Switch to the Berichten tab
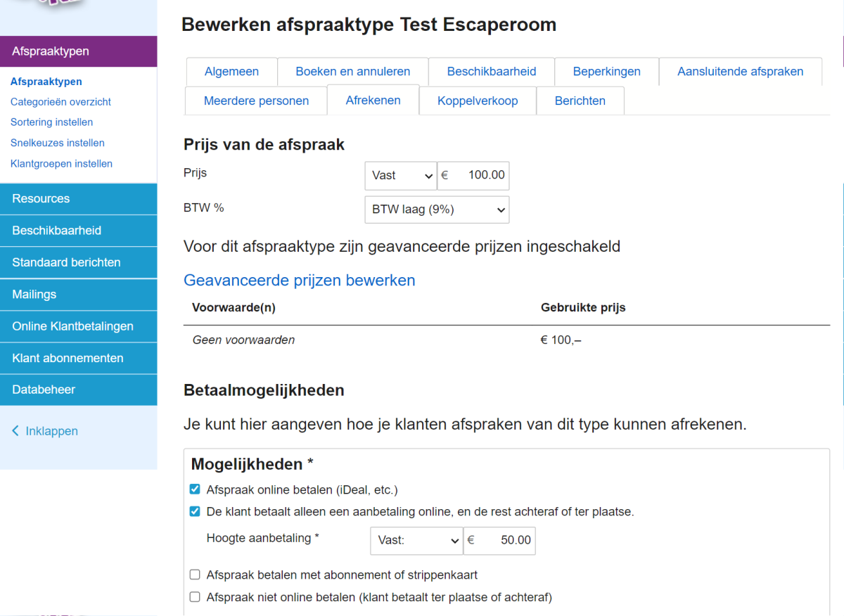Screen dimensions: 844x616 pos(580,101)
